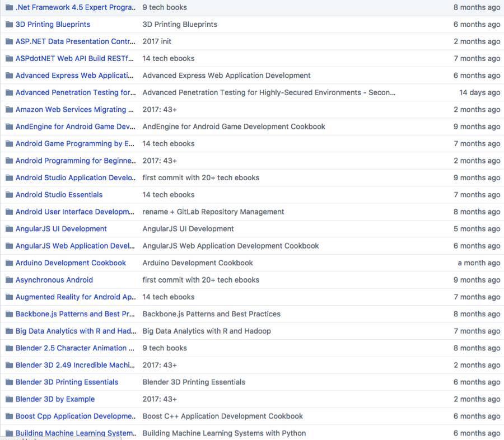
Task: Open Android Game Programming by Example folder
Action: tap(75, 144)
